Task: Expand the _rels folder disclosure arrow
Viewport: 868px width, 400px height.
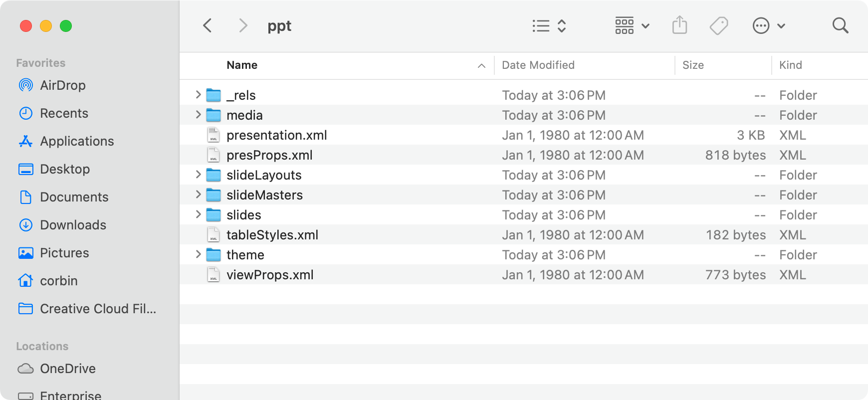Action: point(198,95)
